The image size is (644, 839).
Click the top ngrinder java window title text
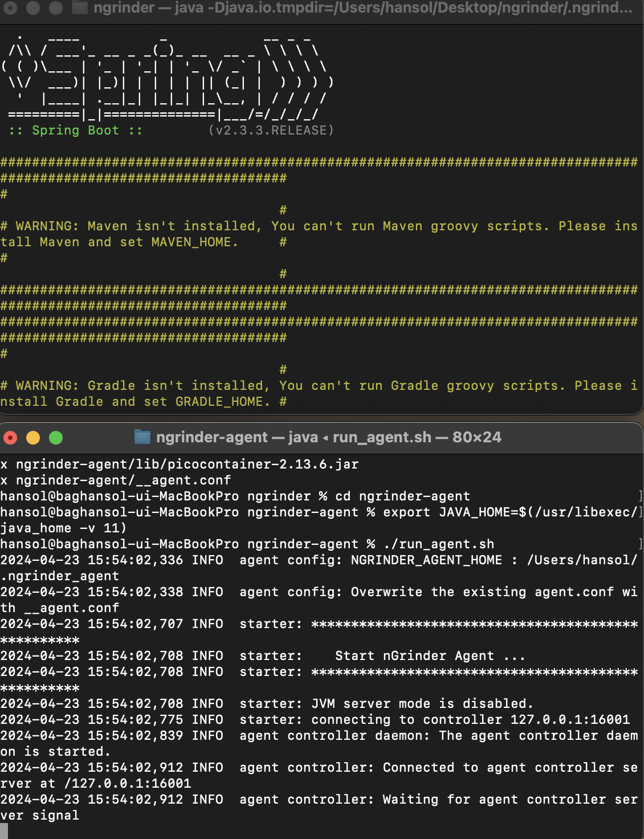click(363, 7)
